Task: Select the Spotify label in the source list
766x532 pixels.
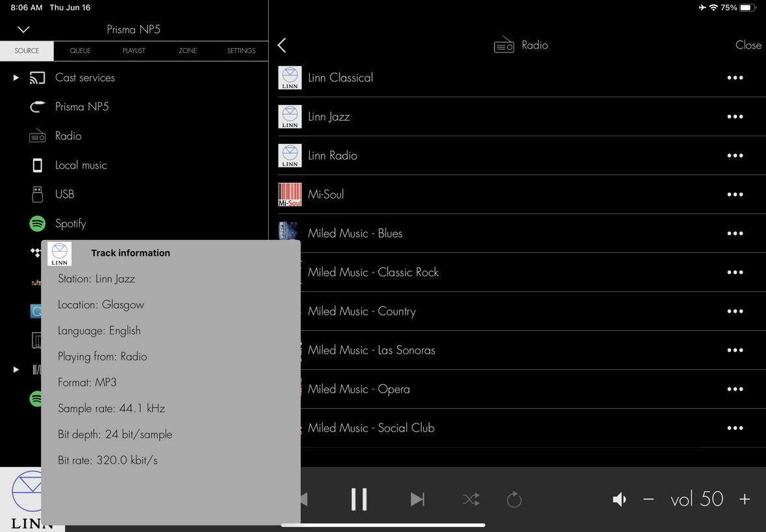Action: tap(71, 224)
